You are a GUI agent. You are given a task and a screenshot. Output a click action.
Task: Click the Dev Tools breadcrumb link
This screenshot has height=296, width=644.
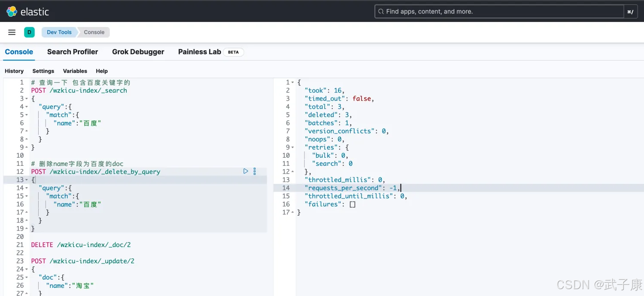coord(59,32)
